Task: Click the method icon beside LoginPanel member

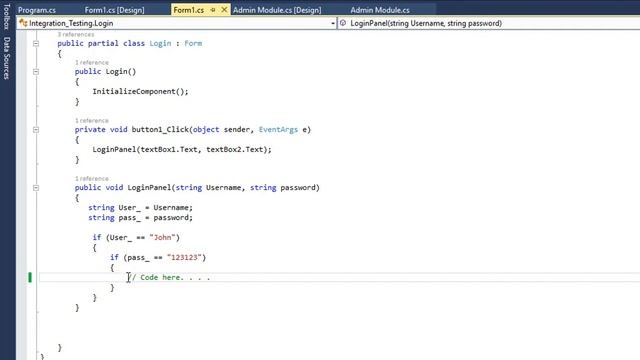Action: click(343, 23)
